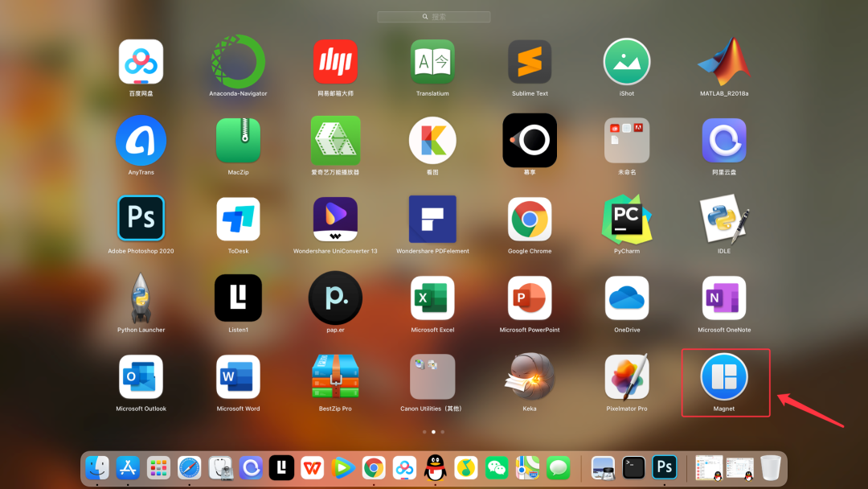Open Tencent Video from the Dock

point(343,468)
